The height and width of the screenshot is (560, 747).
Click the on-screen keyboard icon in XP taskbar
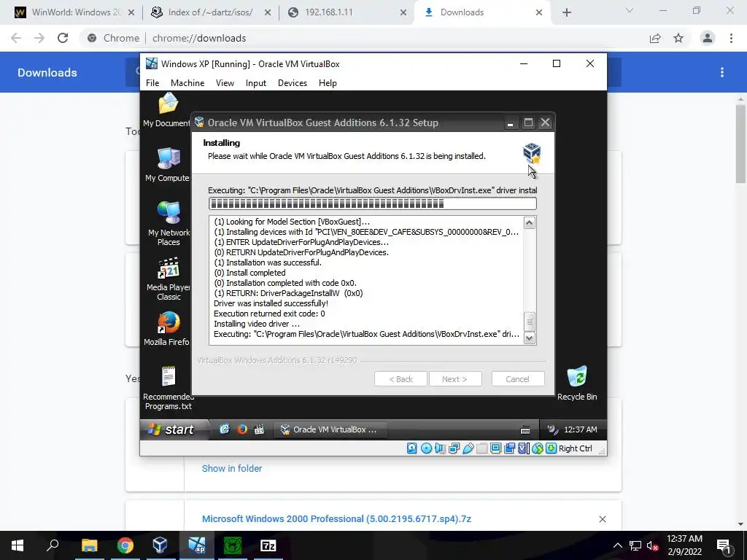(x=525, y=430)
